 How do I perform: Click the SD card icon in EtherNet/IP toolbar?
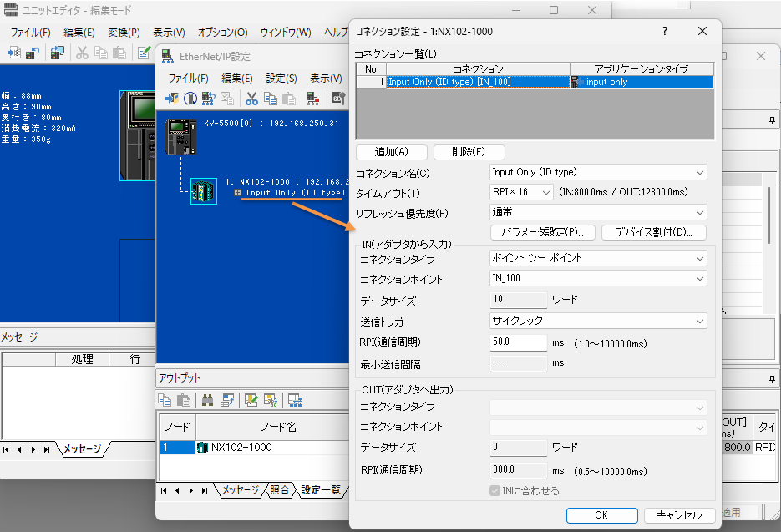(338, 99)
